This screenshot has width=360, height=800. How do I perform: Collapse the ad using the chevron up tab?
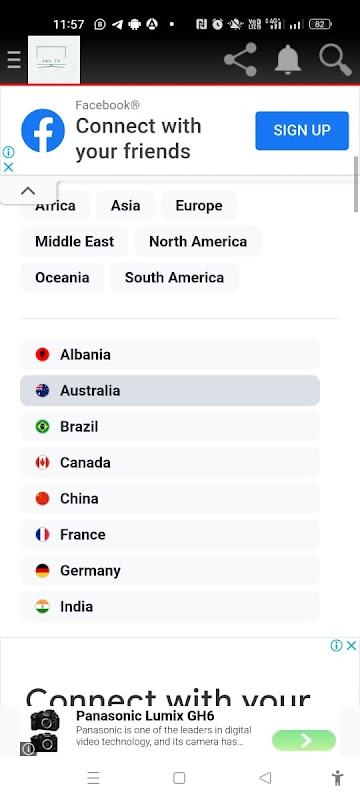pos(28,191)
